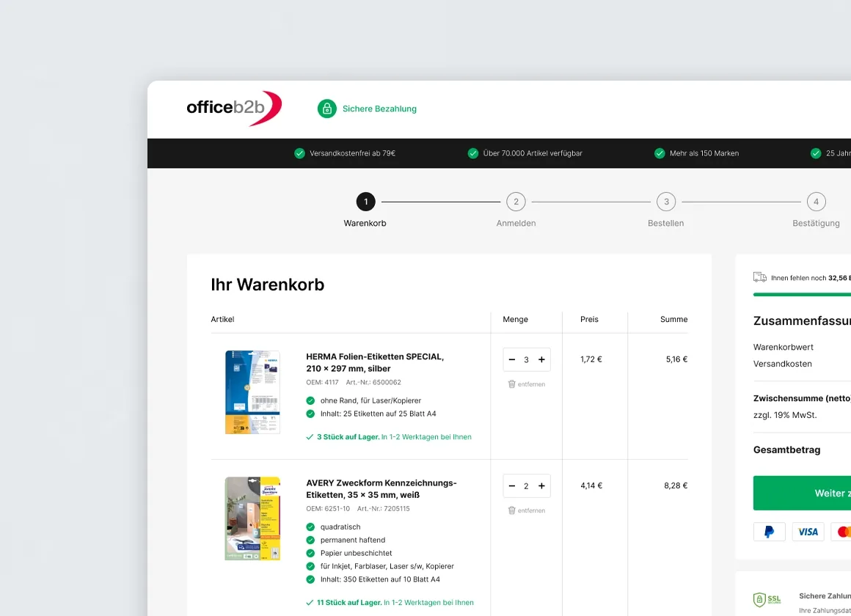
Task: Click quantity field showing 2 for AVERY
Action: pos(527,486)
